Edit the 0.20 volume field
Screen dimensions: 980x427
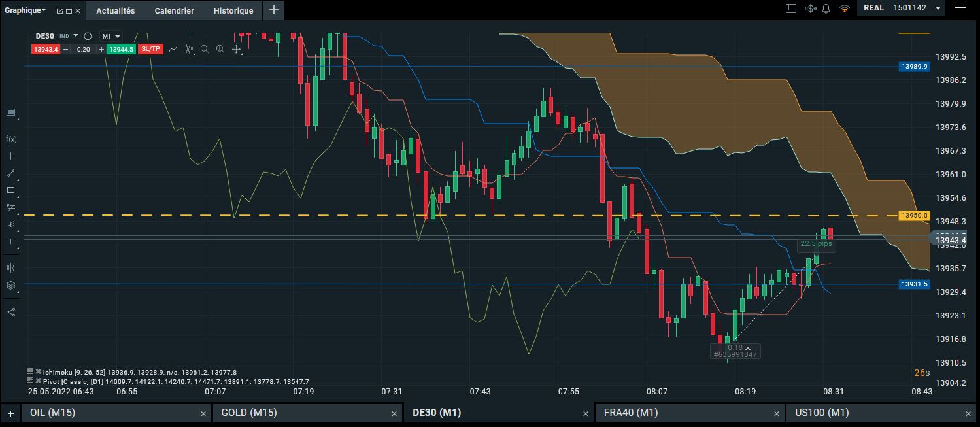84,49
